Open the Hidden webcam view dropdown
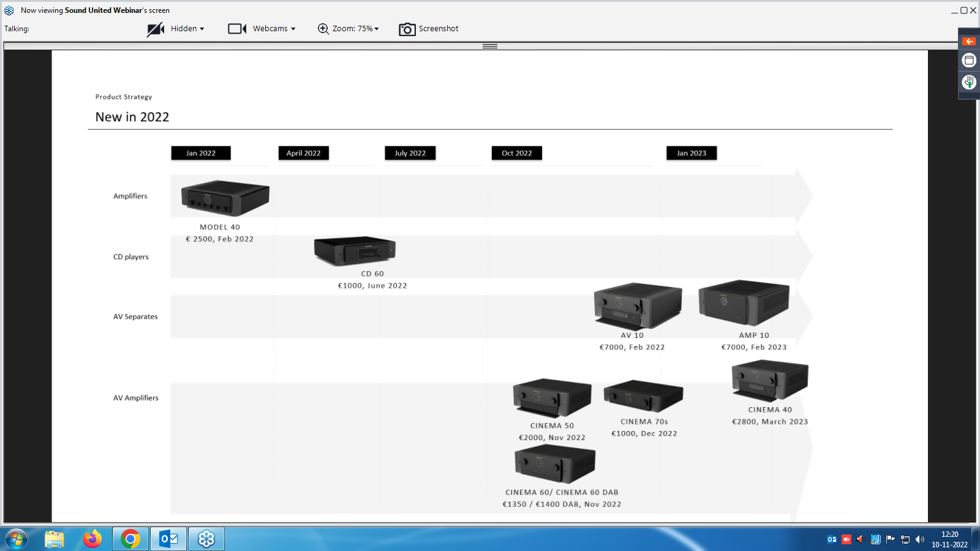 (187, 29)
